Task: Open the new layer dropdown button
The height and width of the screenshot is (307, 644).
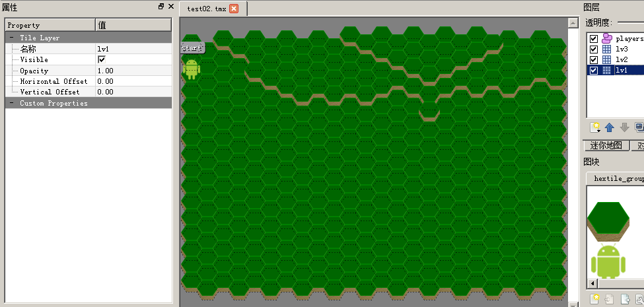Action: pos(594,127)
